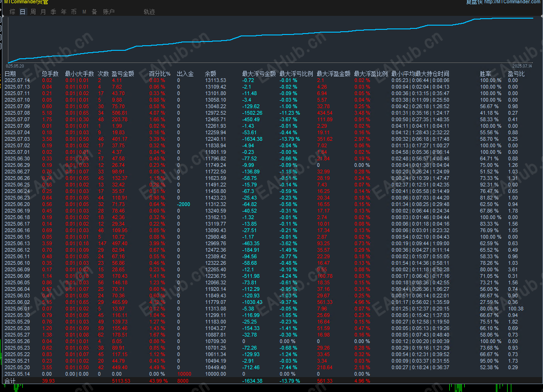Click the 胜率 column header
543x392 pixels.
tap(485, 74)
